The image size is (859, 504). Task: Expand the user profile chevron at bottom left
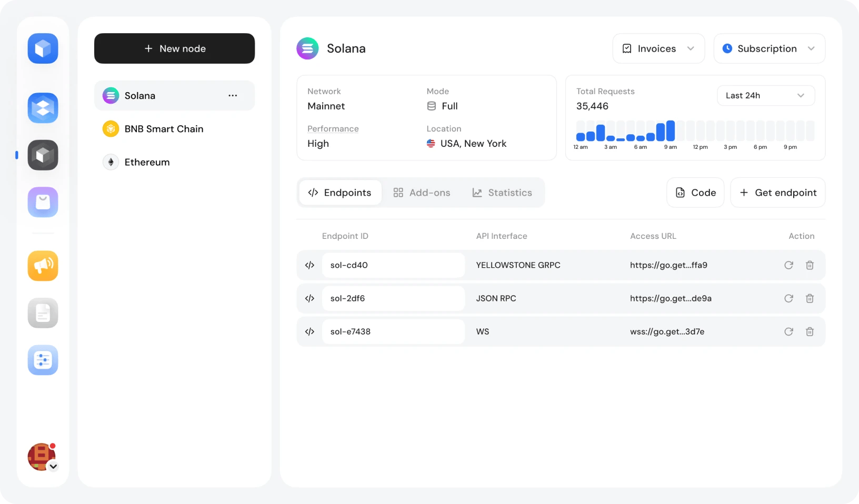pos(53,466)
